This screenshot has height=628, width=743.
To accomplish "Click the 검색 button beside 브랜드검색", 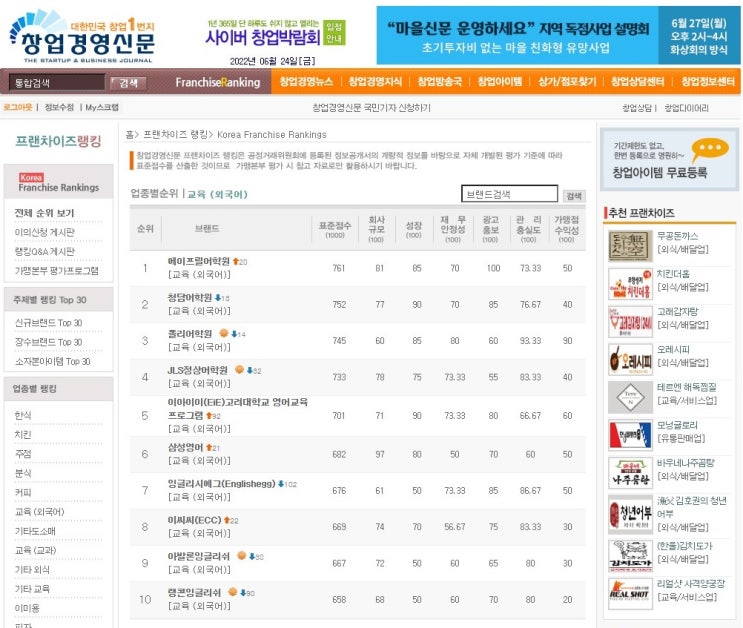I will point(574,196).
